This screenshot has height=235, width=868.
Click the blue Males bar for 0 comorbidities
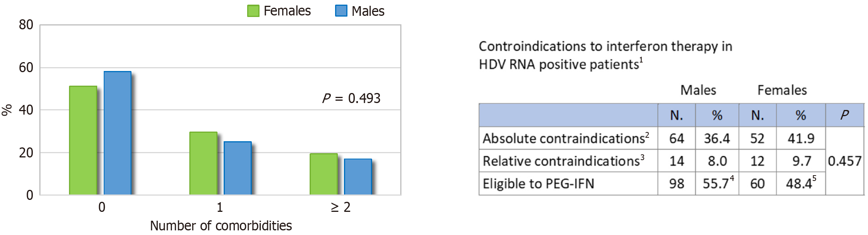117,133
